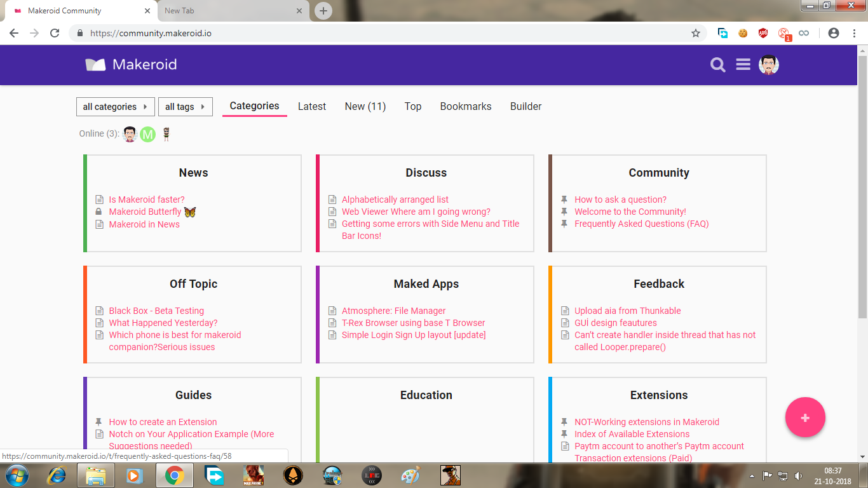Image resolution: width=868 pixels, height=488 pixels.
Task: Open the New (11) tab
Action: [365, 107]
